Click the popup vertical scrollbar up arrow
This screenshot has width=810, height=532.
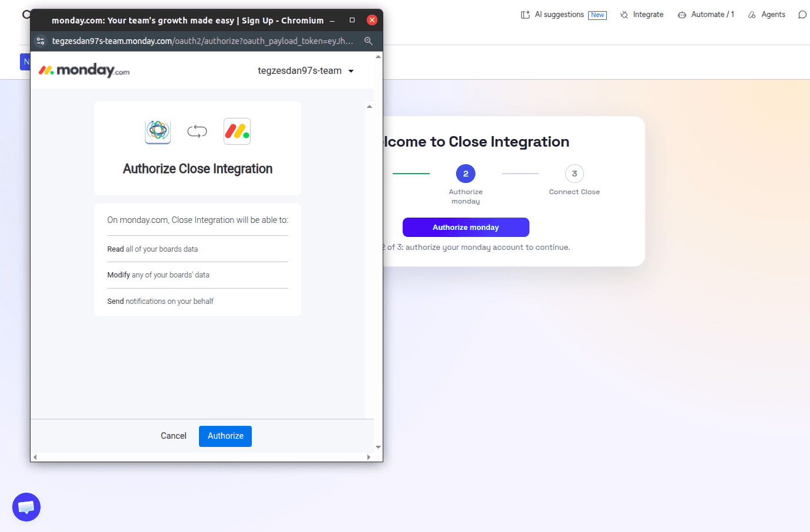click(x=379, y=57)
